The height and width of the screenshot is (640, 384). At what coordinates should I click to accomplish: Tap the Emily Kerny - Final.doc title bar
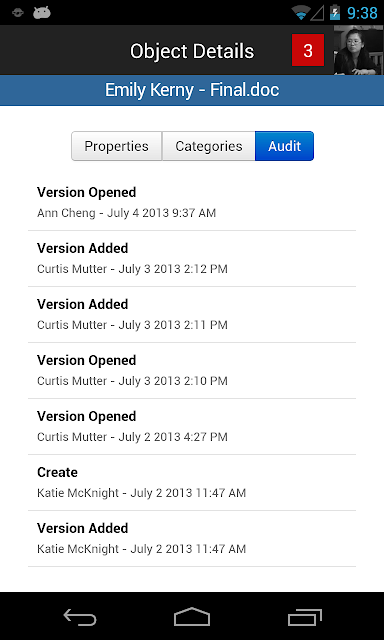point(192,90)
